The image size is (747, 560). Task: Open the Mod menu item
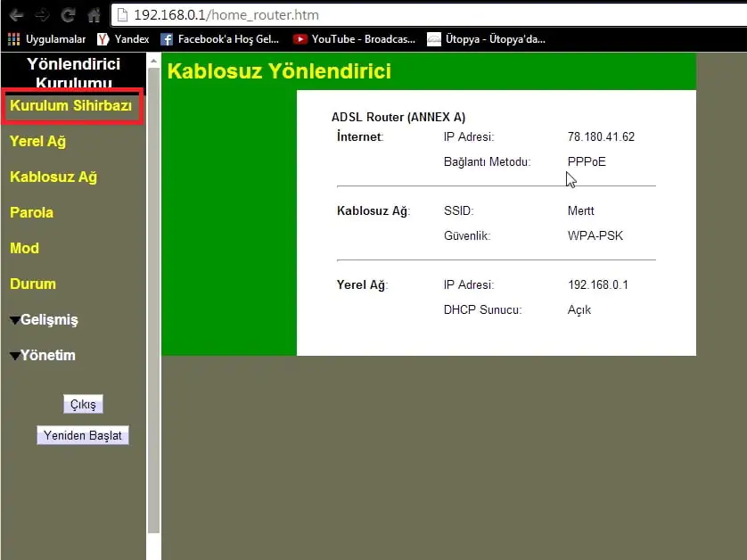click(24, 249)
